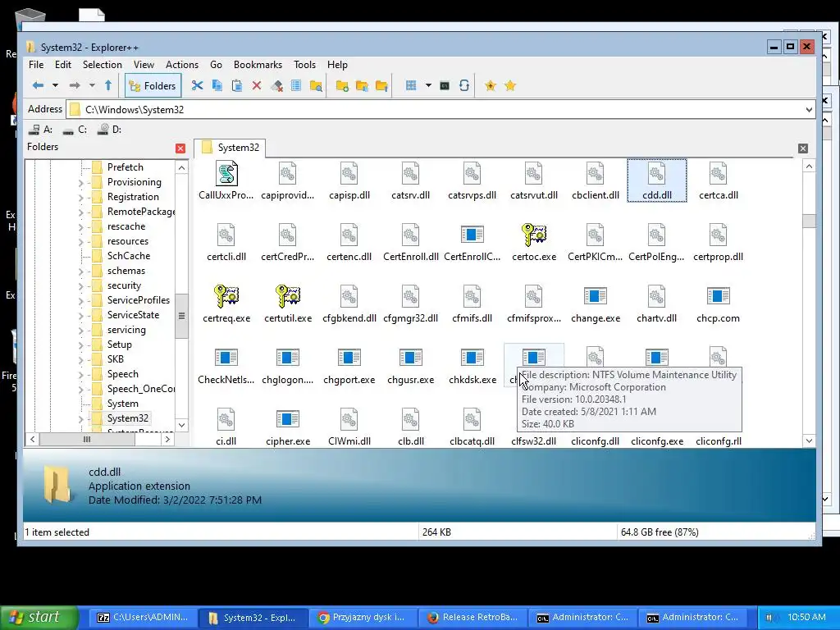Open the Views dropdown arrow
The height and width of the screenshot is (630, 840).
point(428,85)
